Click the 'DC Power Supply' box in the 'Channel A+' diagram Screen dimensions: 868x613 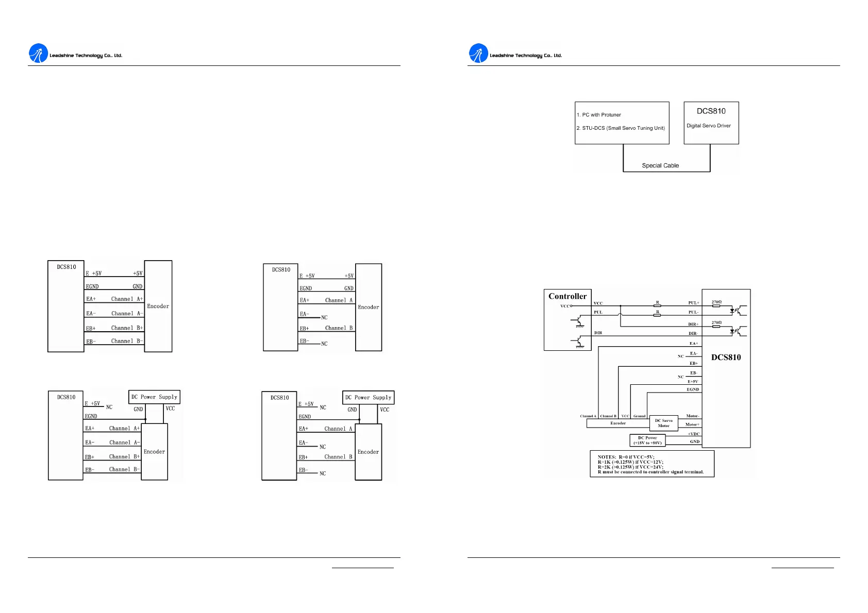pyautogui.click(x=154, y=397)
